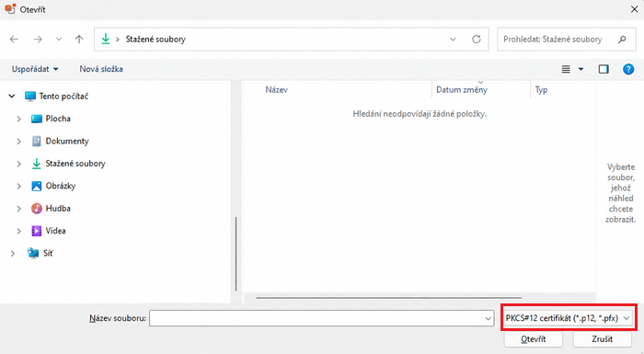The height and width of the screenshot is (354, 644).
Task: Expand the Videa folder node
Action: [18, 231]
